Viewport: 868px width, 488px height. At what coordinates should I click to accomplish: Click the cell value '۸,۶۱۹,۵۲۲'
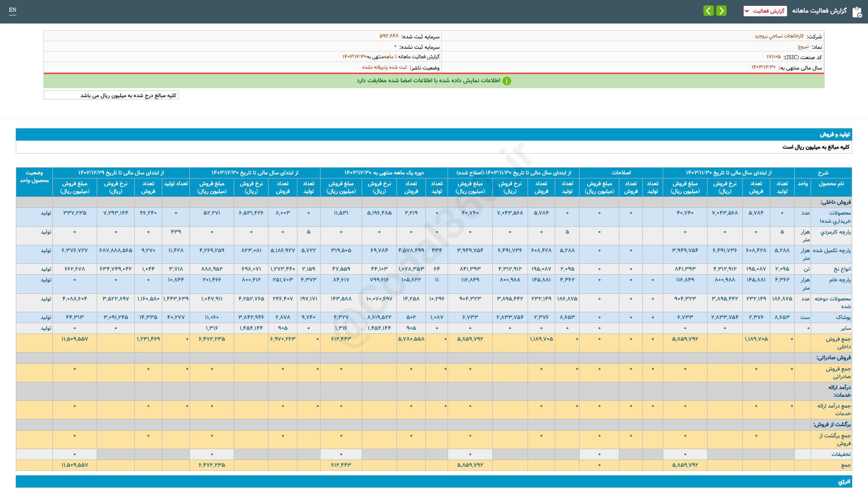[x=379, y=317]
